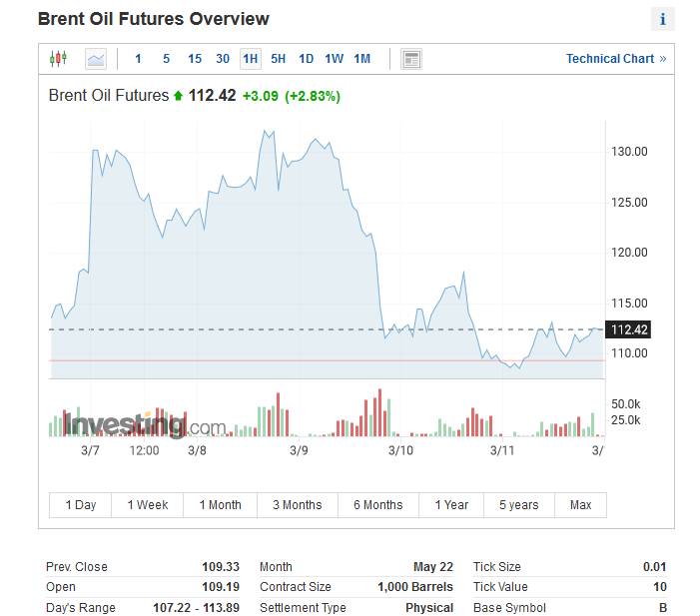
Task: Click the Contract Size 1,000 Barrels
Action: (415, 586)
